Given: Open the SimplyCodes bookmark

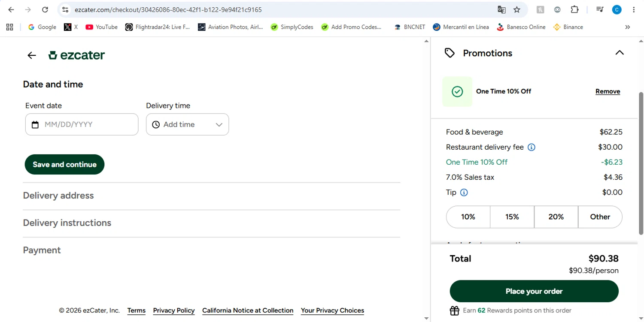Looking at the screenshot, I should pyautogui.click(x=292, y=27).
